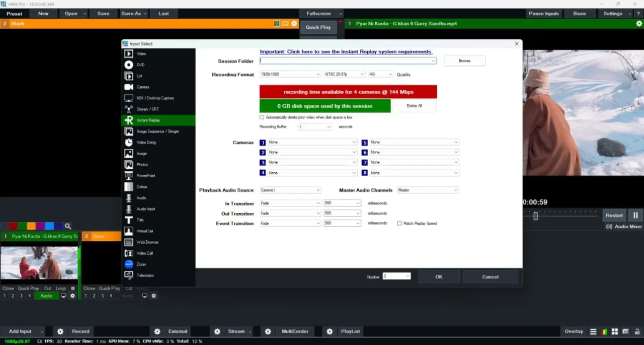Screen dimensions: 644x345
Task: Expand Playback Audio Source dropdown
Action: (318, 190)
